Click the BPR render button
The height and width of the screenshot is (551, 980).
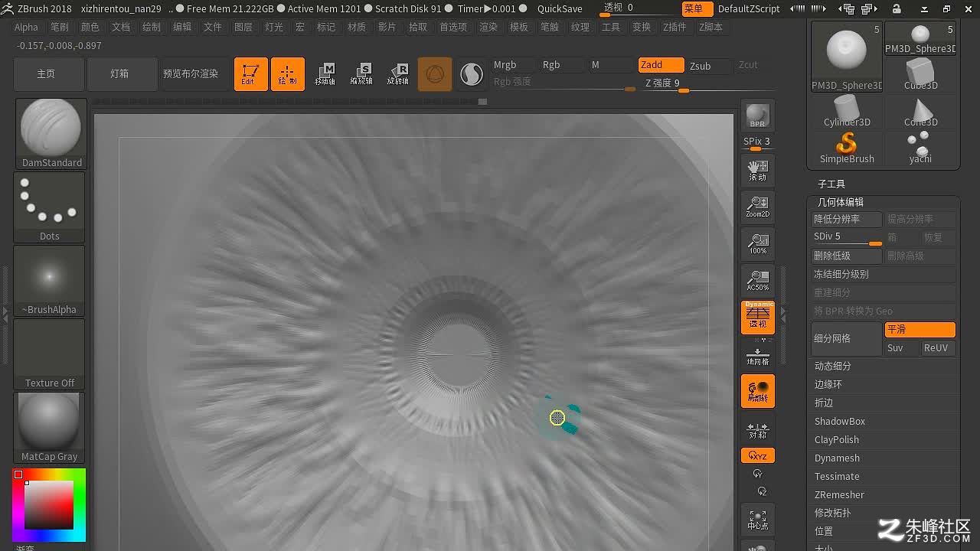pyautogui.click(x=758, y=116)
